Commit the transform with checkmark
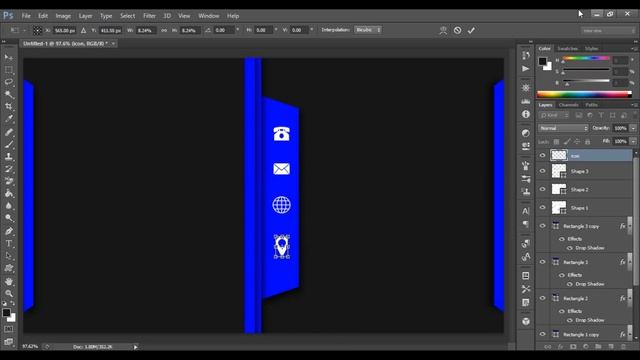 click(x=471, y=30)
